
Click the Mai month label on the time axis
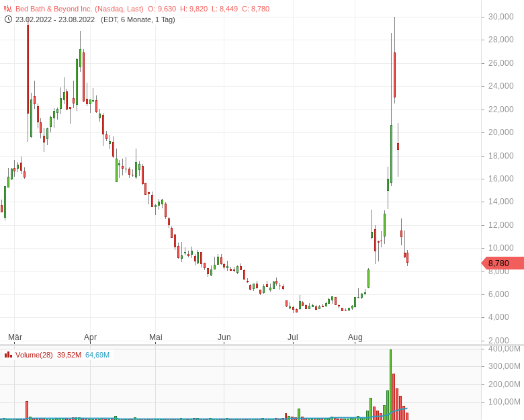click(156, 337)
